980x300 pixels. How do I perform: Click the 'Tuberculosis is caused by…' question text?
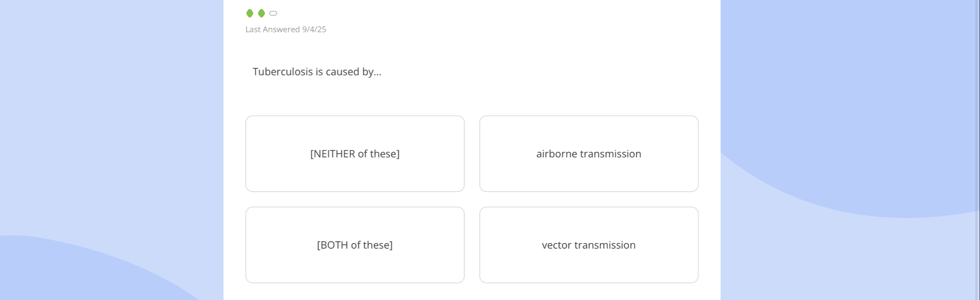point(317,72)
